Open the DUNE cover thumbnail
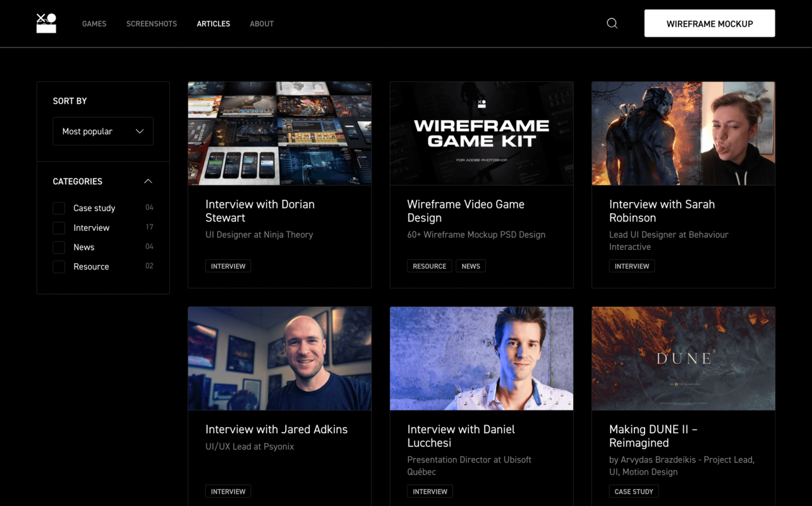This screenshot has height=506, width=812. coord(683,359)
